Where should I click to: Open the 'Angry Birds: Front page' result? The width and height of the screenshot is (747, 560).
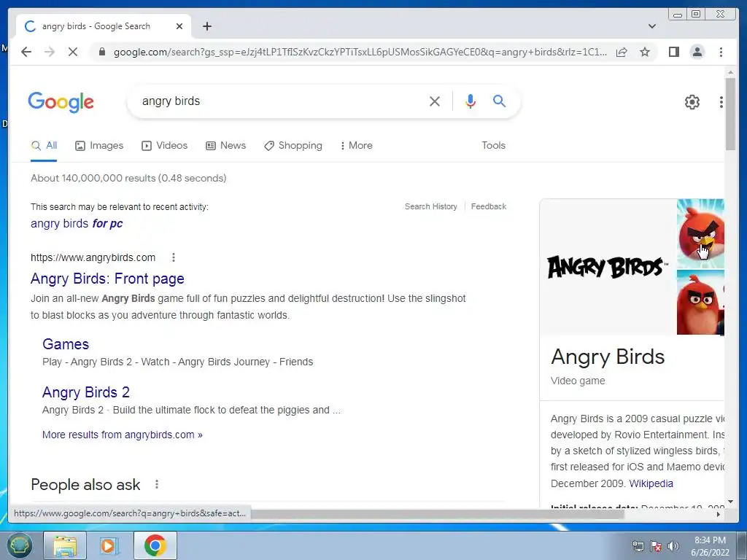click(x=107, y=279)
